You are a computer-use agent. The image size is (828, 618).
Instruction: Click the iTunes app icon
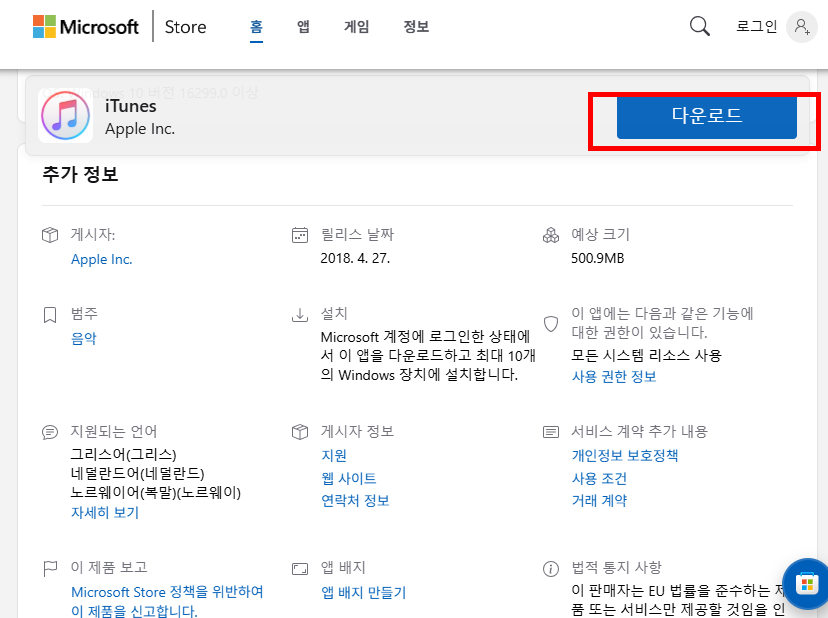pyautogui.click(x=66, y=116)
